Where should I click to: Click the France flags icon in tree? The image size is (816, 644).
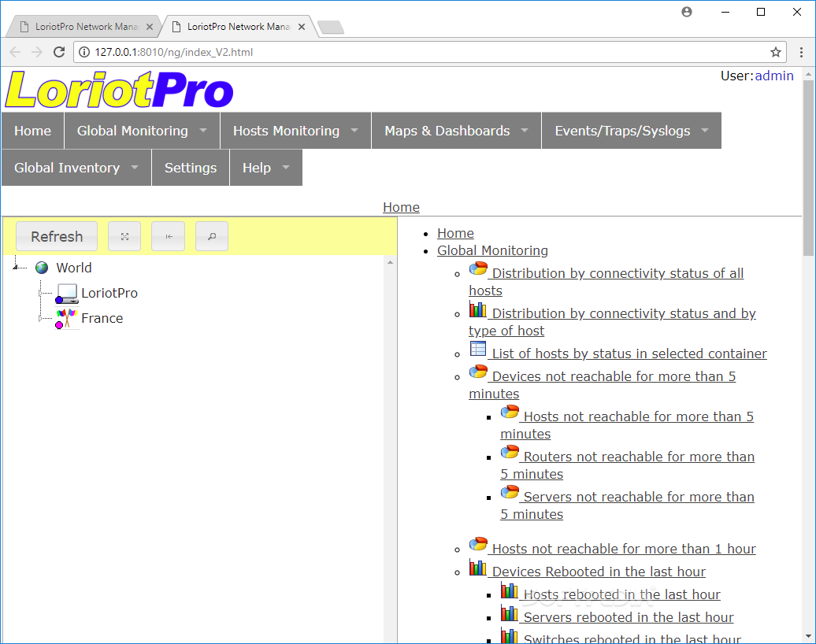tap(67, 318)
